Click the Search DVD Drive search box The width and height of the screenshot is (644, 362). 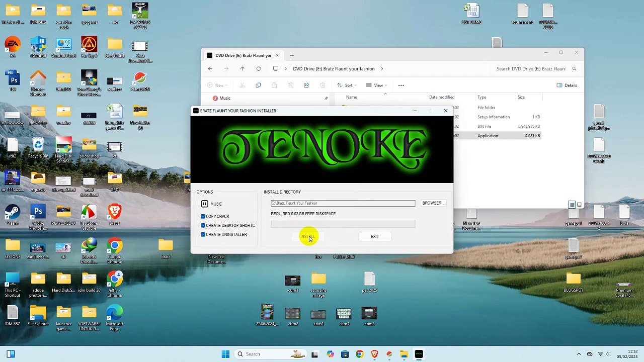point(536,69)
